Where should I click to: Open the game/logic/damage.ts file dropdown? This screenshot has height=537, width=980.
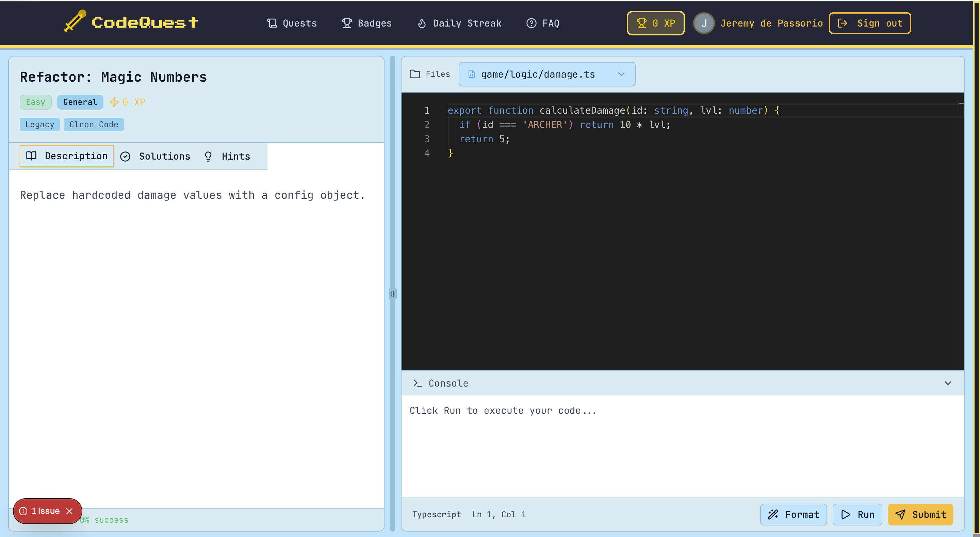(546, 74)
